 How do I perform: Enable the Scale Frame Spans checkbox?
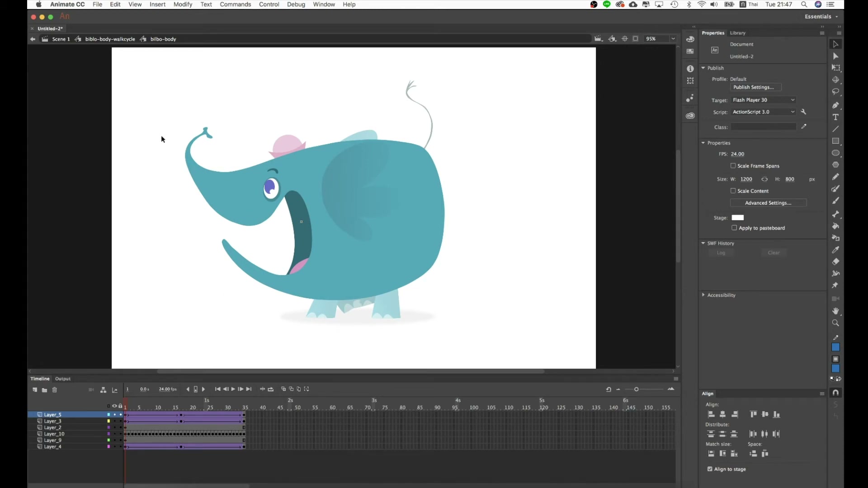[x=733, y=166]
